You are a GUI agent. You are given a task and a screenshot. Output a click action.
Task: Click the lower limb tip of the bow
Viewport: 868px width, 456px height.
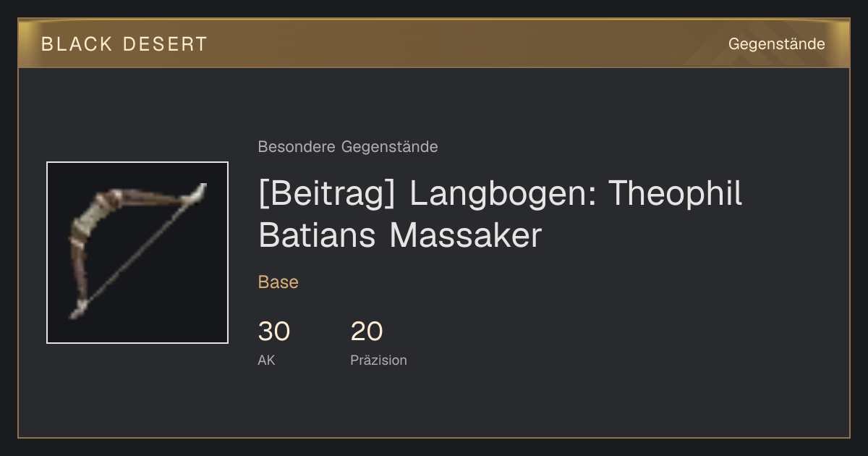click(77, 309)
